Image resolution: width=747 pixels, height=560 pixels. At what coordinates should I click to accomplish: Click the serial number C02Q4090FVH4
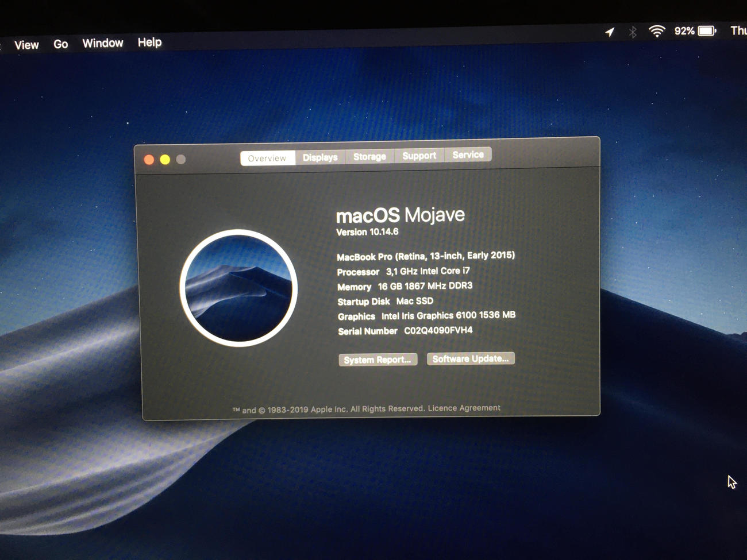pos(438,330)
